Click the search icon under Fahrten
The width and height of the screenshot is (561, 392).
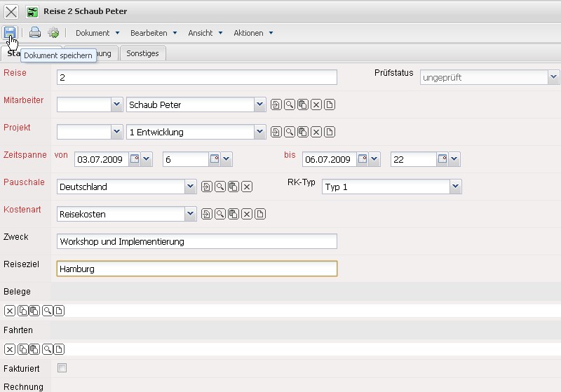pos(47,349)
